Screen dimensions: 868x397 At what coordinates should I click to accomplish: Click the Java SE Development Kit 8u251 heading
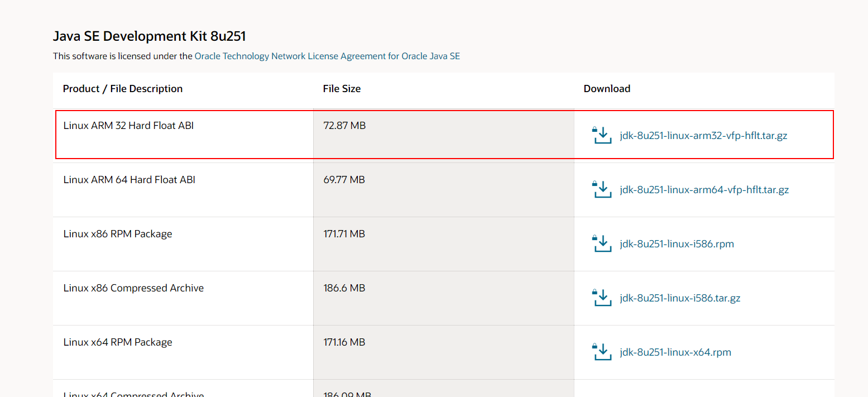[x=150, y=37]
